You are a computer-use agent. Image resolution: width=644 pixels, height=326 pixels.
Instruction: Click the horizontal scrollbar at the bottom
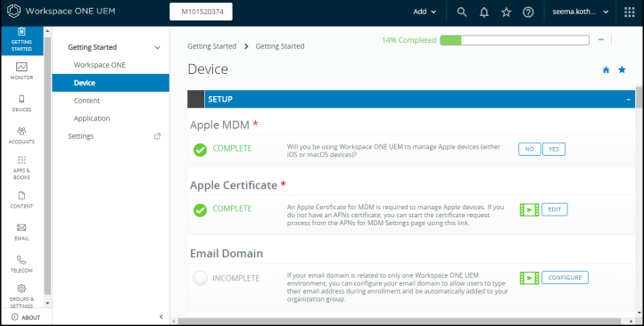399,321
